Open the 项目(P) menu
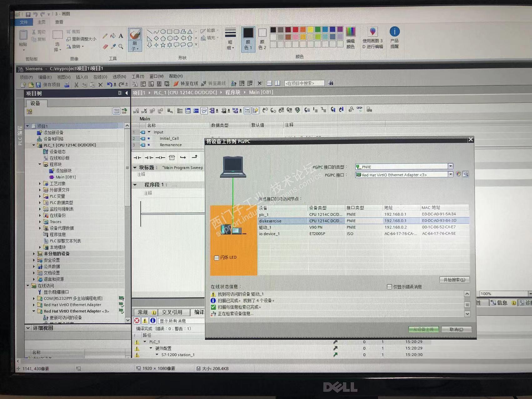532x399 pixels. tap(26, 77)
